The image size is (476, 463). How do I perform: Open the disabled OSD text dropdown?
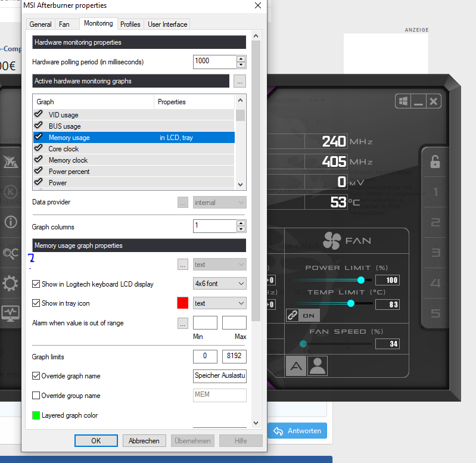[x=219, y=265]
